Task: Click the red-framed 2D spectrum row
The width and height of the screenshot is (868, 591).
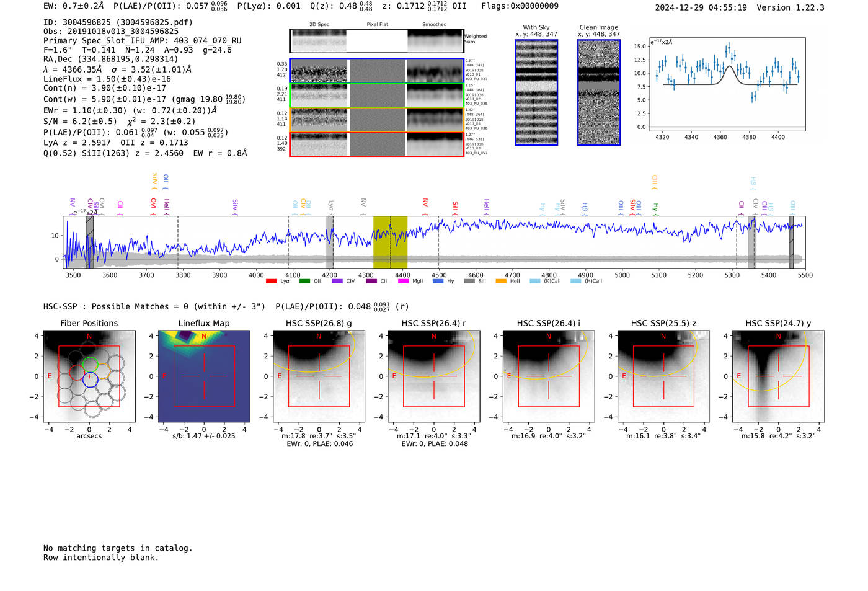Action: [376, 144]
